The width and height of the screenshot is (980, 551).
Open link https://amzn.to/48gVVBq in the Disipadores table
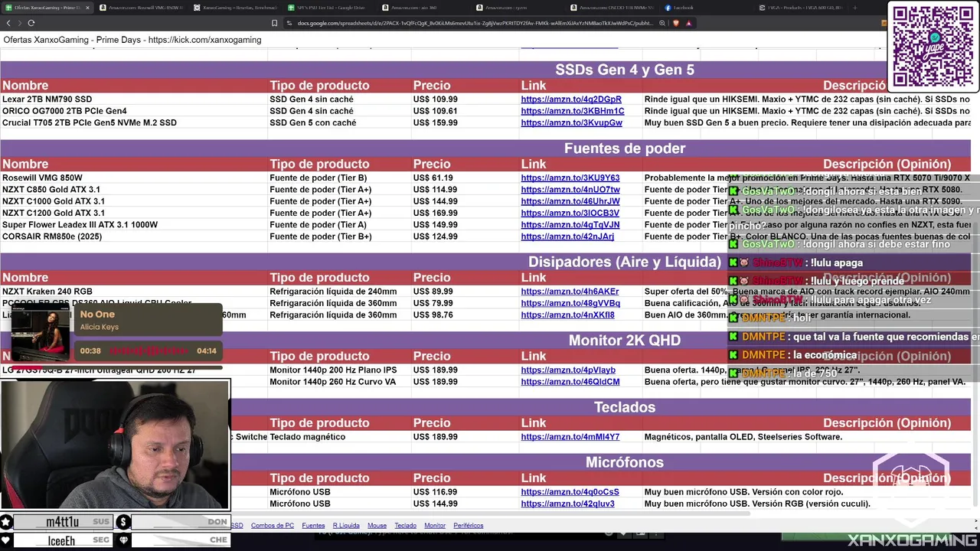[570, 303]
